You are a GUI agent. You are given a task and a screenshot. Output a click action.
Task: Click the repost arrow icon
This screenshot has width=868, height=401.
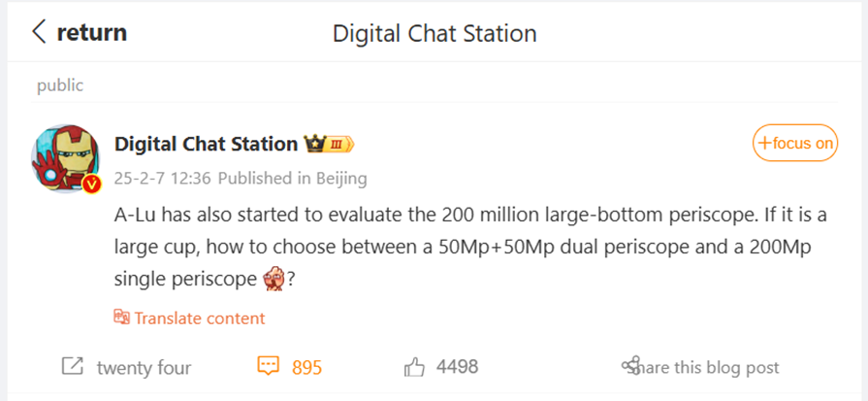tap(72, 367)
